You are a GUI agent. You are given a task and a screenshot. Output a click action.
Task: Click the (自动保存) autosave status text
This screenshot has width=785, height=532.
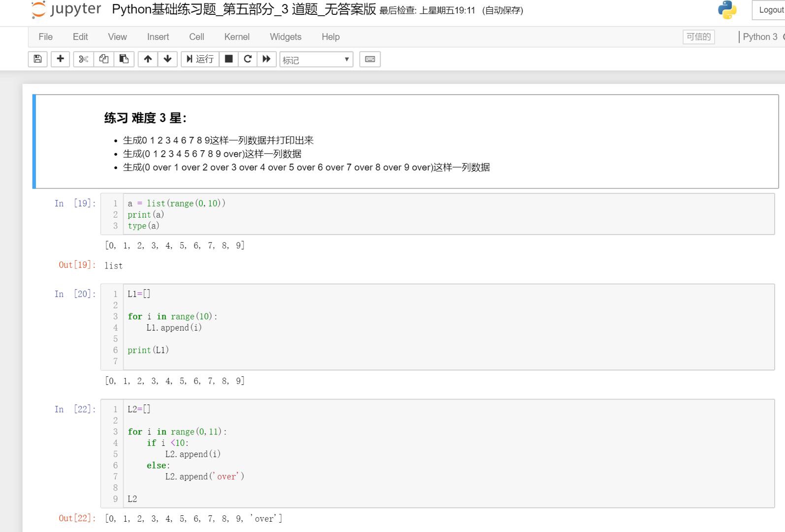pos(503,10)
